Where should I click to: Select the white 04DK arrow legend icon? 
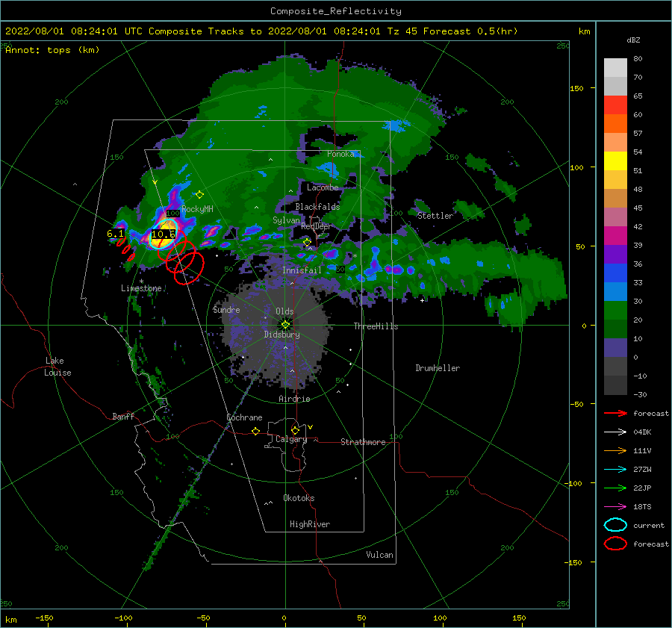point(615,432)
